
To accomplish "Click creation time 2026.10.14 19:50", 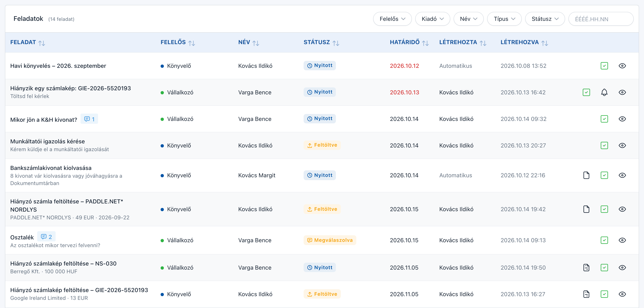I will coord(523,268).
